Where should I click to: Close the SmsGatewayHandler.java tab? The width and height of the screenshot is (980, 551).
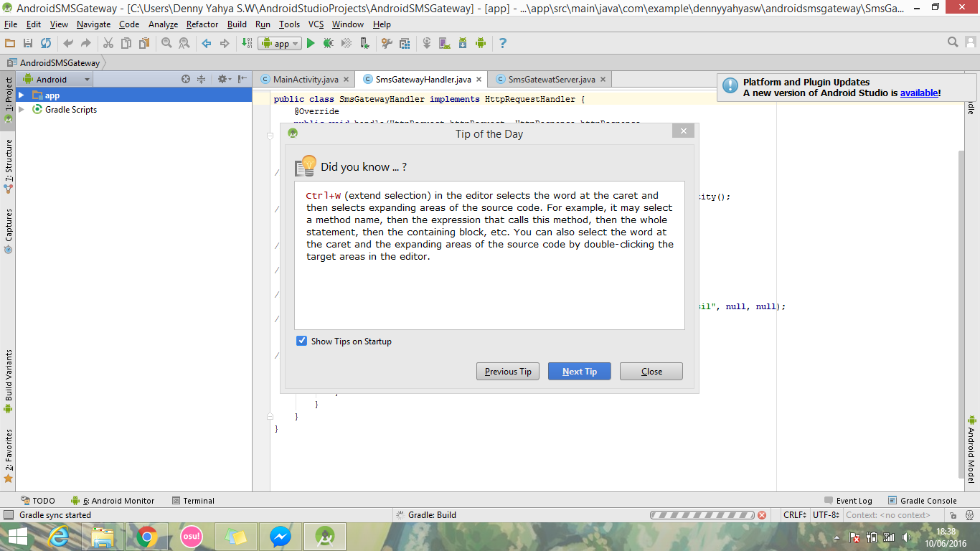tap(479, 79)
